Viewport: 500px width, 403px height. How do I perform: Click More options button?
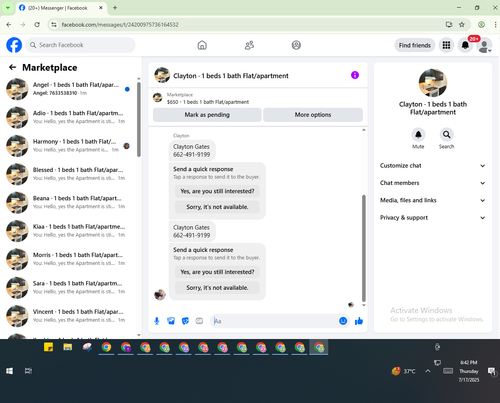click(x=313, y=115)
